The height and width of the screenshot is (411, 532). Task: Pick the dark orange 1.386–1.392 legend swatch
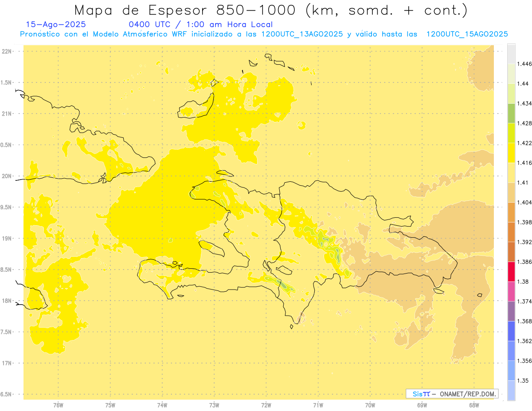(511, 252)
